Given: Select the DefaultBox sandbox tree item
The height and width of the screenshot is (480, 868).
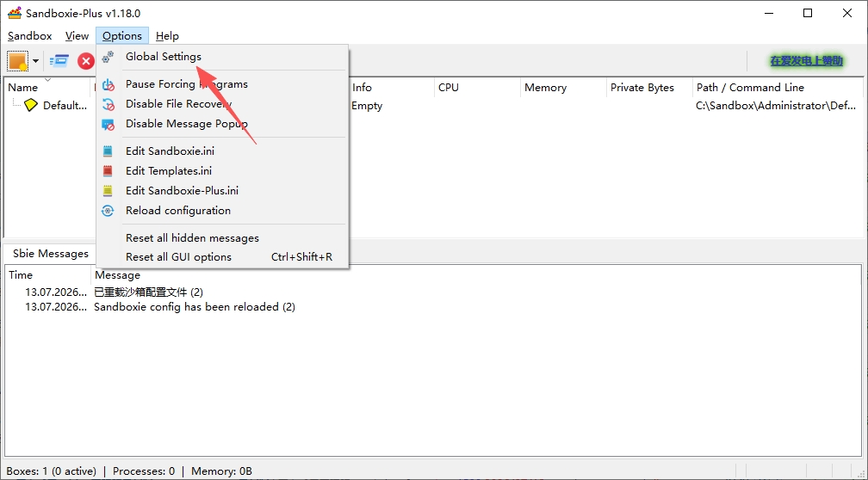Looking at the screenshot, I should [55, 105].
